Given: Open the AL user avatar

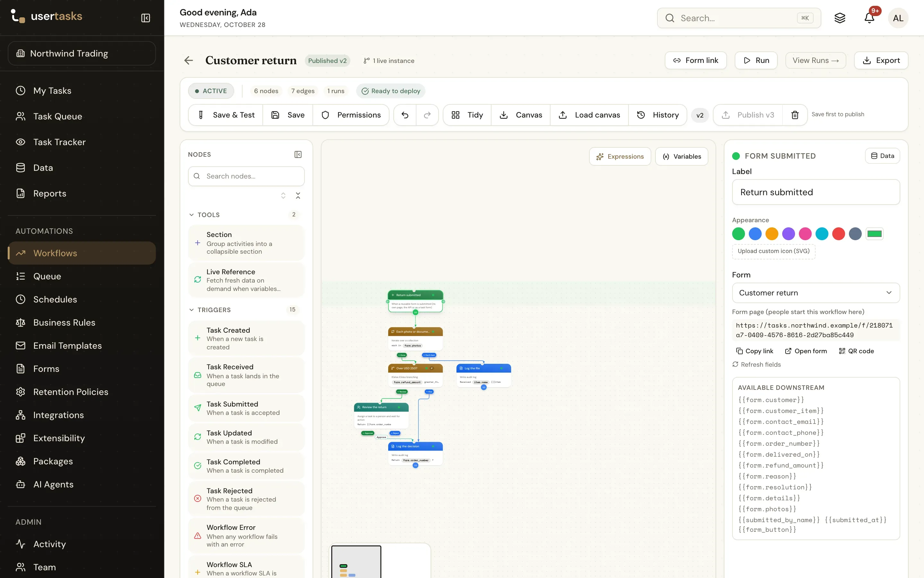Looking at the screenshot, I should (898, 18).
